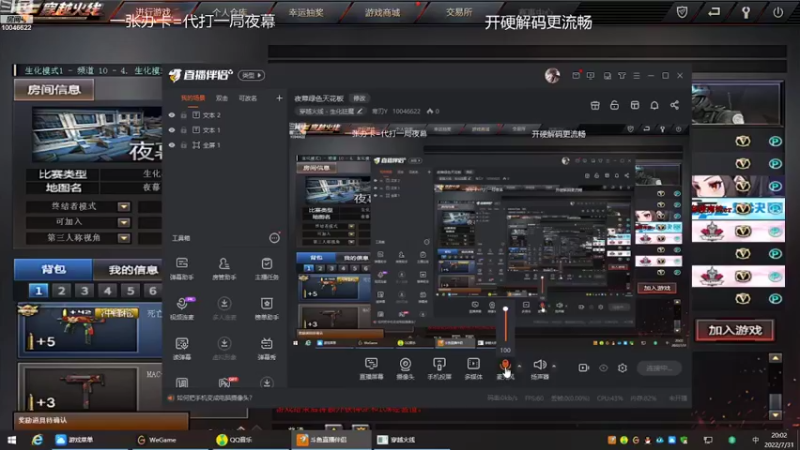The height and width of the screenshot is (450, 800).
Task: Click the lock-shaped icon above preview
Action: coord(614,105)
